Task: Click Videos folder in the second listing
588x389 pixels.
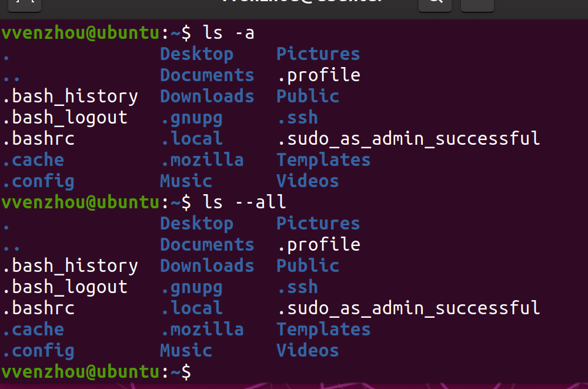Action: tap(308, 351)
